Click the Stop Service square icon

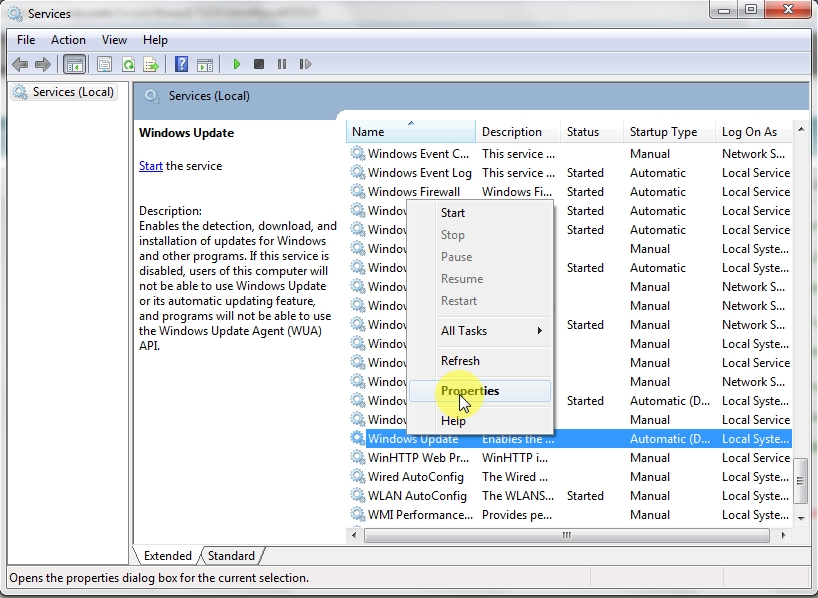pos(259,64)
